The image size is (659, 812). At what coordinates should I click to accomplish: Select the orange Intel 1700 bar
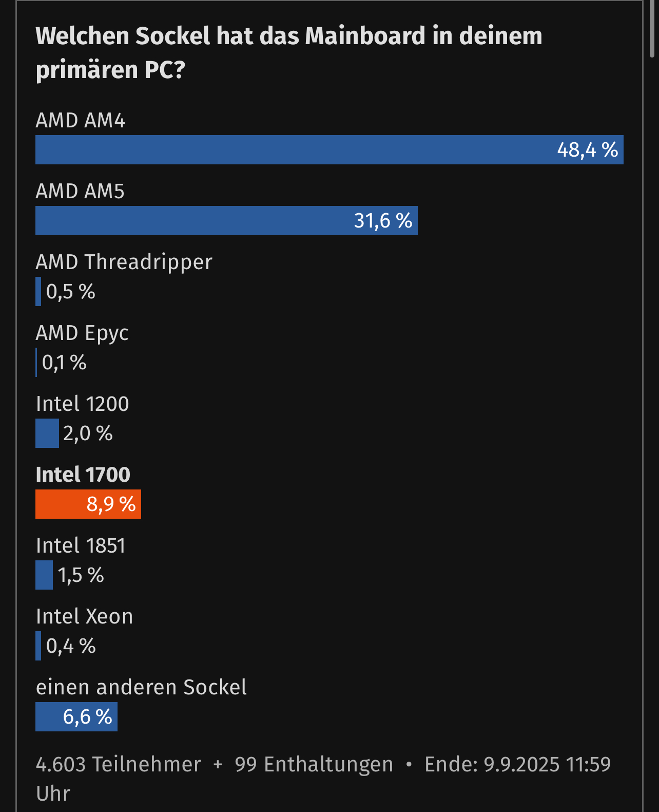(88, 504)
